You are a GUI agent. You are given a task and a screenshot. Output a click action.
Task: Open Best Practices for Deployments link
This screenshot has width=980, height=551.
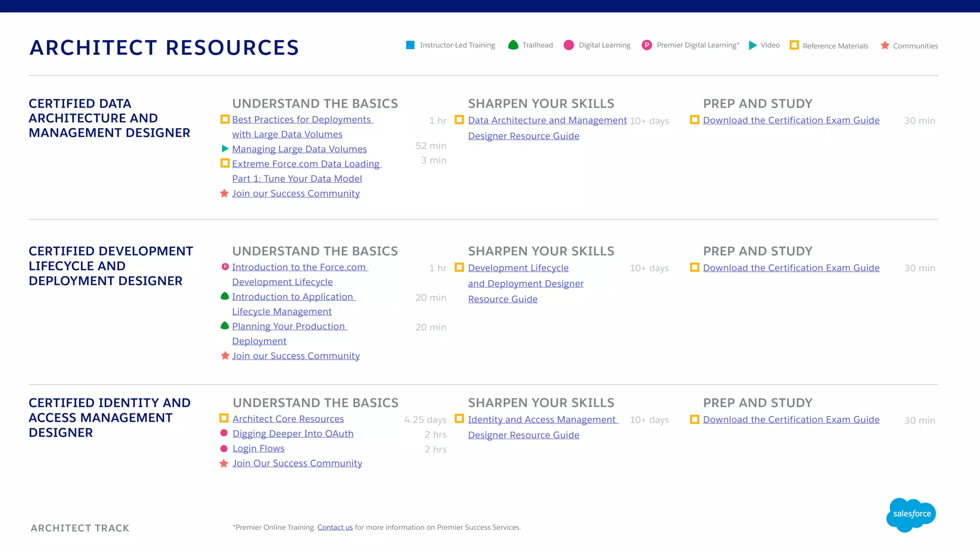[302, 127]
